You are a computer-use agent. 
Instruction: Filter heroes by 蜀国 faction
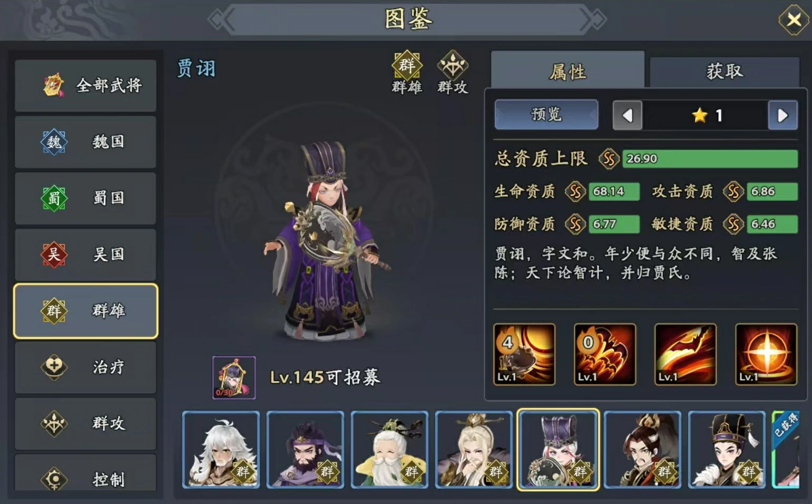[x=85, y=198]
